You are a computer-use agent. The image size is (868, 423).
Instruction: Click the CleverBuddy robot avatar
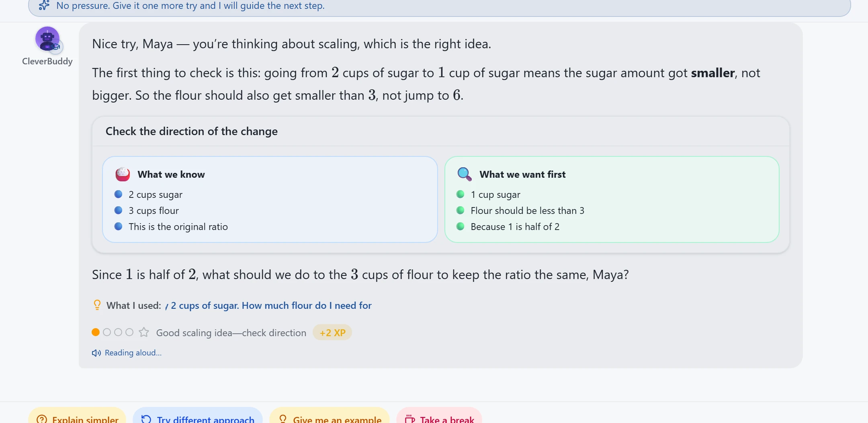point(47,39)
